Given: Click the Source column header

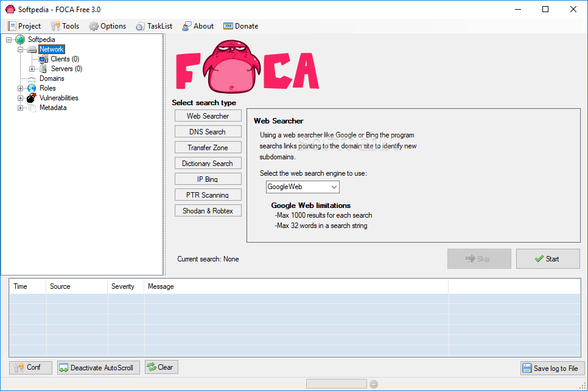Looking at the screenshot, I should pos(77,286).
